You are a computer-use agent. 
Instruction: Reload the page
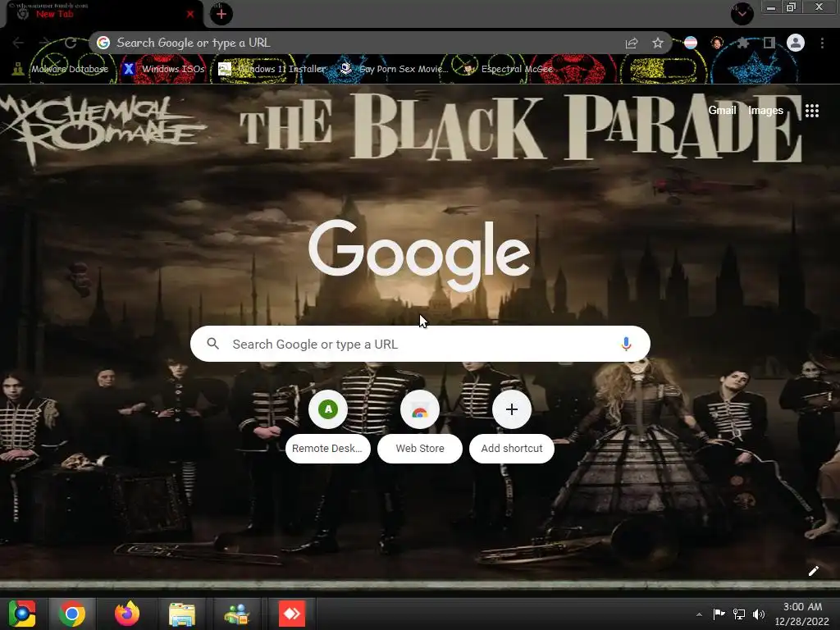(71, 43)
